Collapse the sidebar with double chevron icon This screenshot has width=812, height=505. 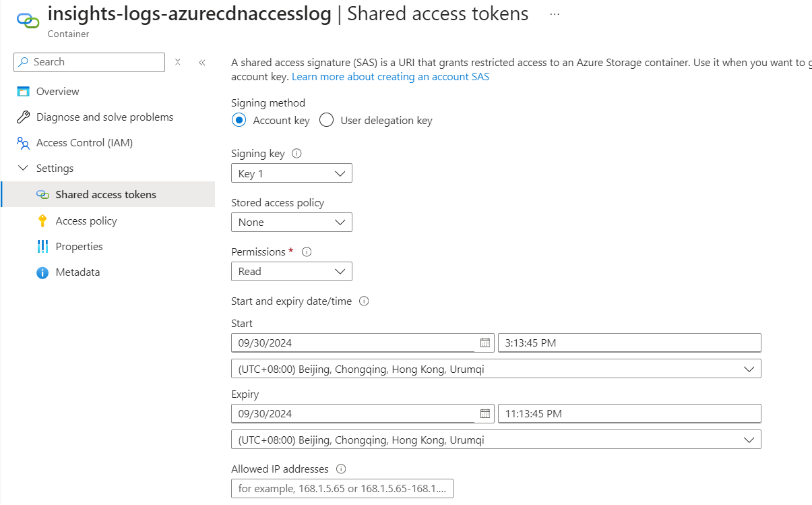(201, 62)
